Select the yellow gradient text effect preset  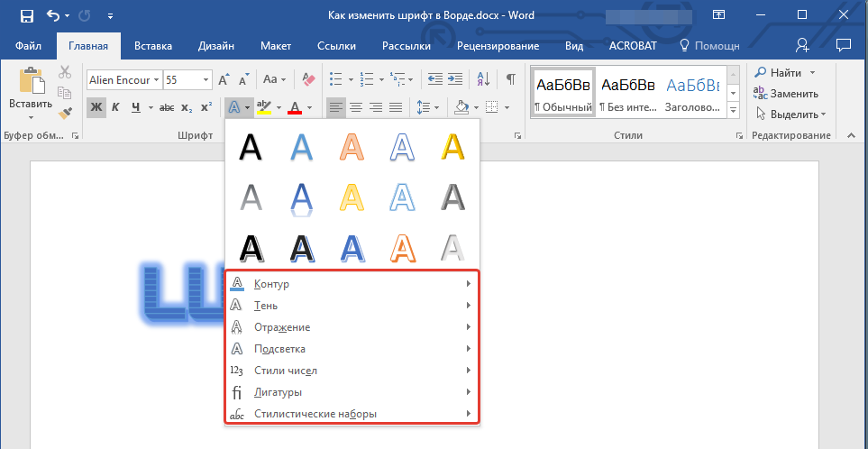click(453, 146)
